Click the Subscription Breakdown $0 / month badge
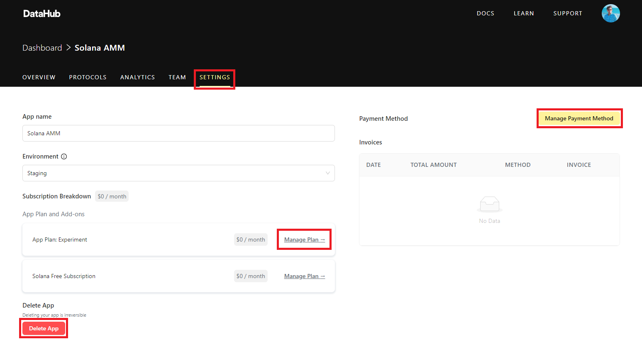 (x=112, y=196)
